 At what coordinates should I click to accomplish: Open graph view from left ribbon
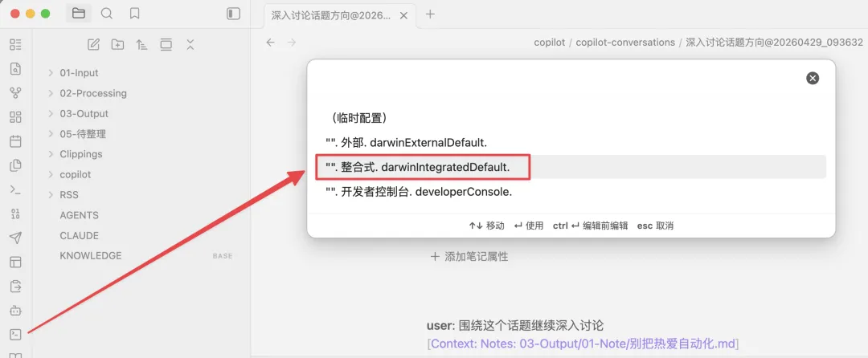click(x=15, y=93)
